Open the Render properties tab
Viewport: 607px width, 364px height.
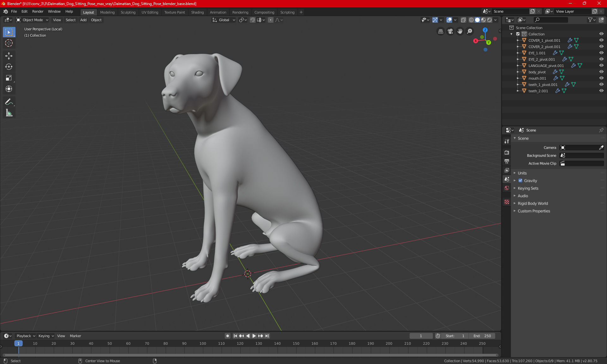point(507,152)
